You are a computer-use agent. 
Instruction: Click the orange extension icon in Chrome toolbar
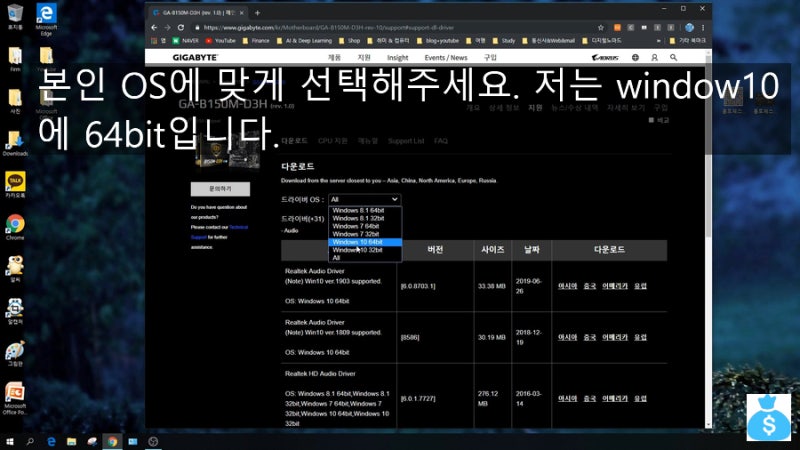pyautogui.click(x=617, y=28)
